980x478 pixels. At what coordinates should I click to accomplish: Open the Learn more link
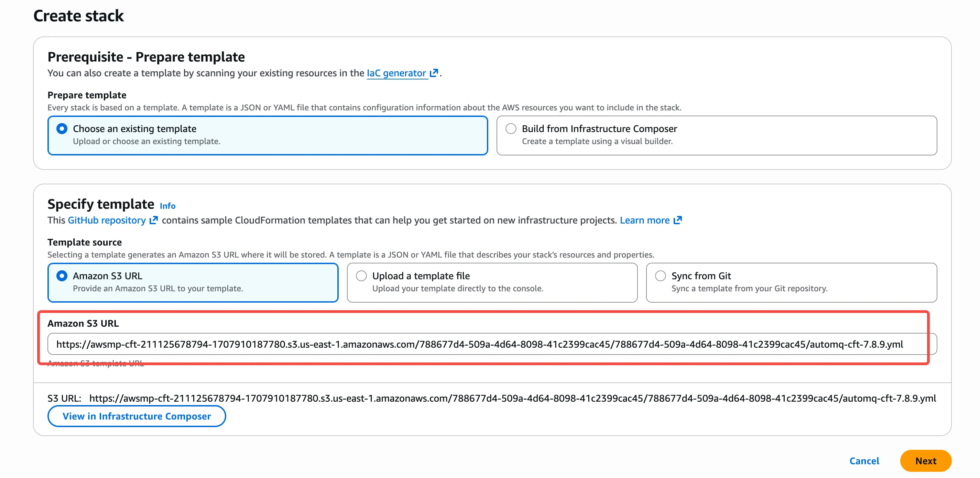[644, 220]
